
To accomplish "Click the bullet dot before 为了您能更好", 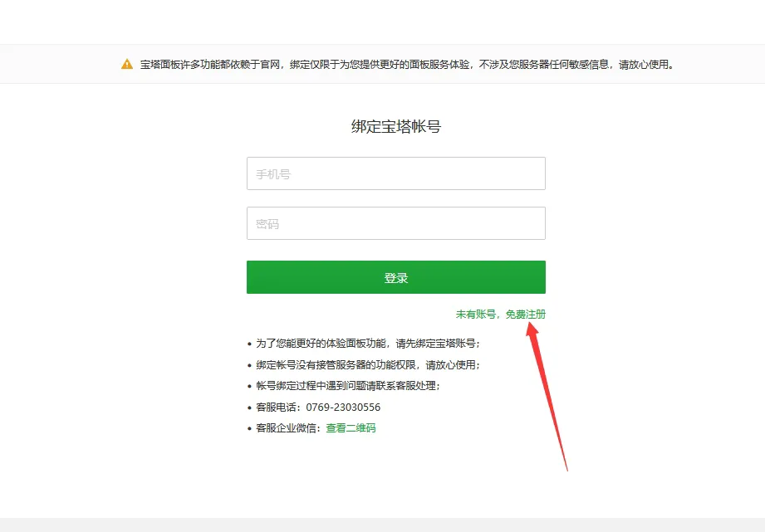I will (x=249, y=344).
